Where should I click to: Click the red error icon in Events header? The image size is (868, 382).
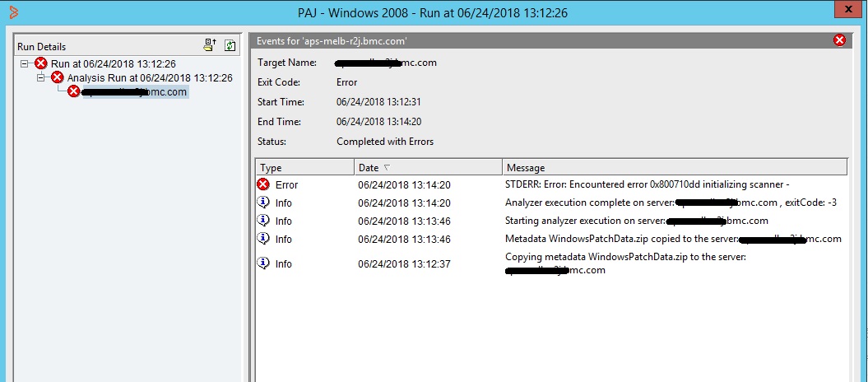click(839, 40)
